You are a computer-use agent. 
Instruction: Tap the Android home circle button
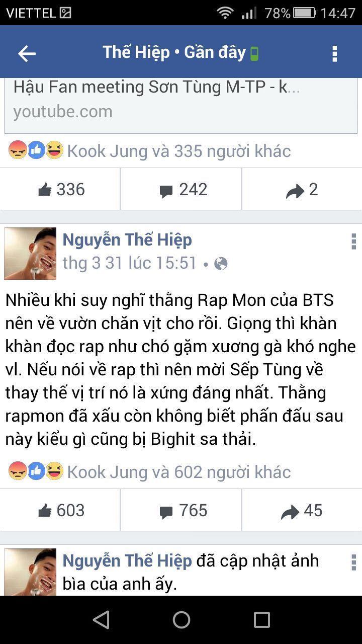(181, 620)
